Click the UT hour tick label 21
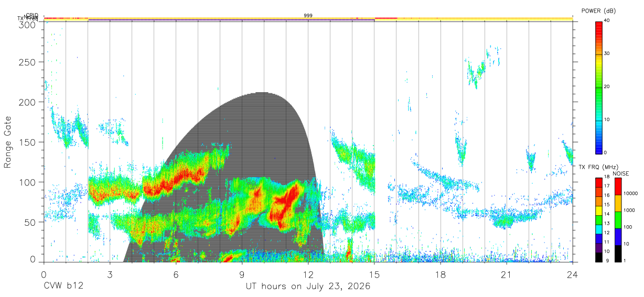Viewport: 644px width, 297px height. 507,274
